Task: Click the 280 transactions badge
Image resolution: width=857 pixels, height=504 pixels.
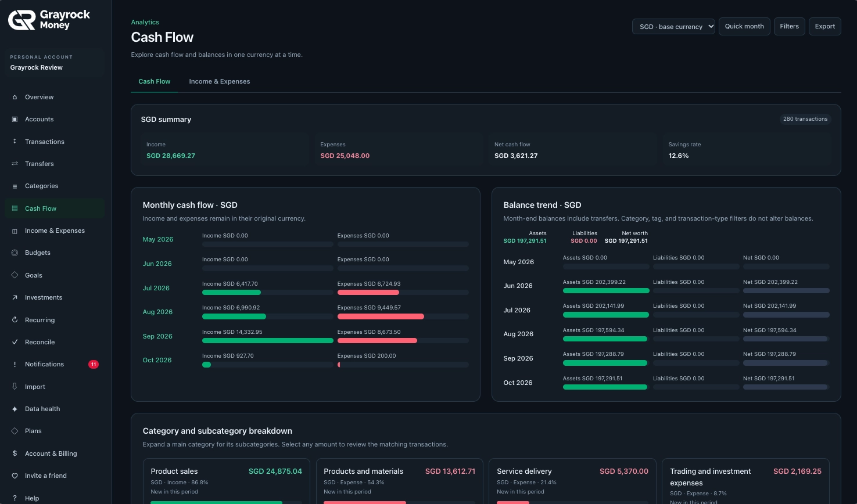Action: point(805,119)
